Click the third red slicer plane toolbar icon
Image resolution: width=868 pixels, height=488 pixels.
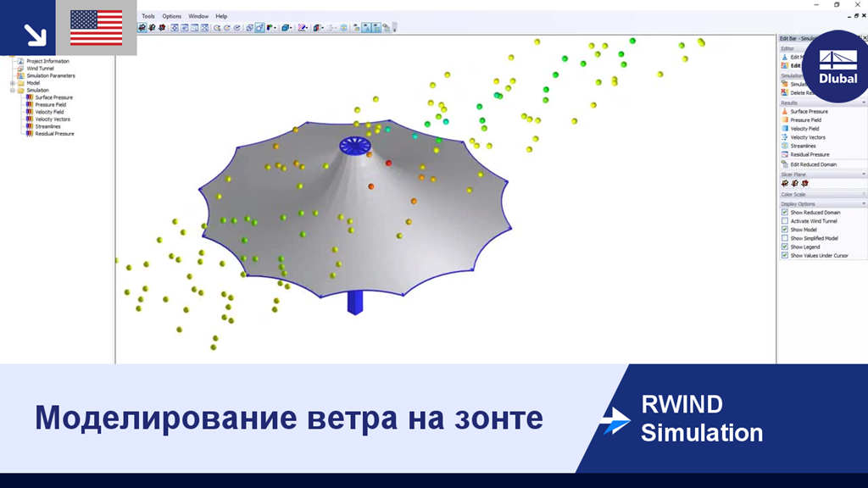click(x=162, y=28)
